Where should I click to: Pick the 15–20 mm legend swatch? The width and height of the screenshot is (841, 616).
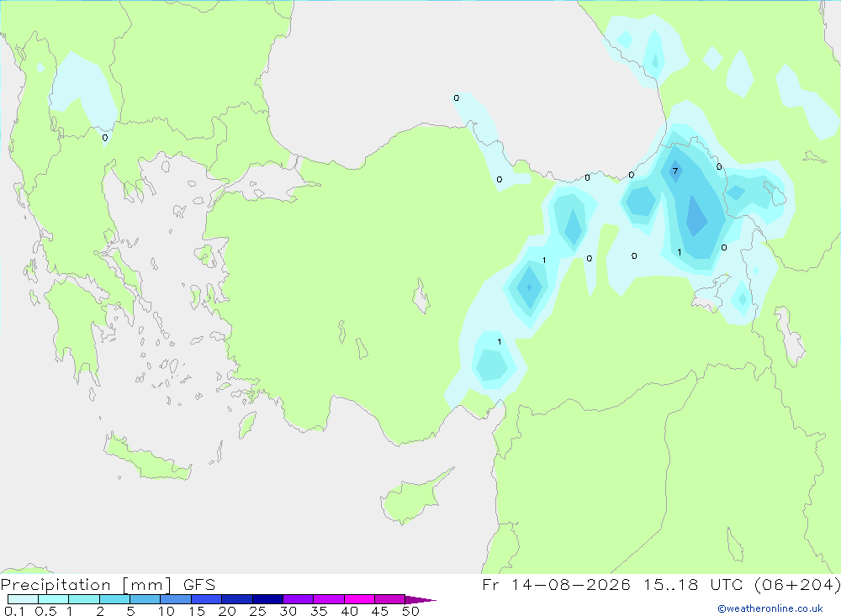pos(207,599)
